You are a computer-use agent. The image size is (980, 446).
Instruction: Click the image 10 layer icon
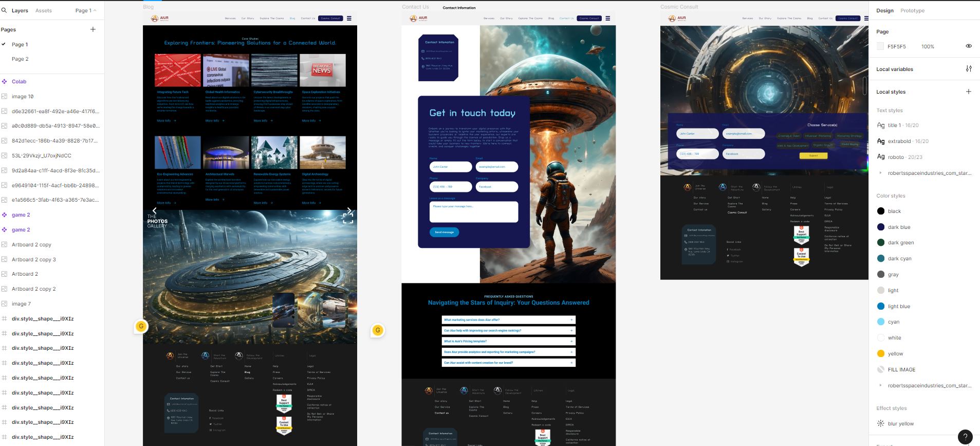4,96
